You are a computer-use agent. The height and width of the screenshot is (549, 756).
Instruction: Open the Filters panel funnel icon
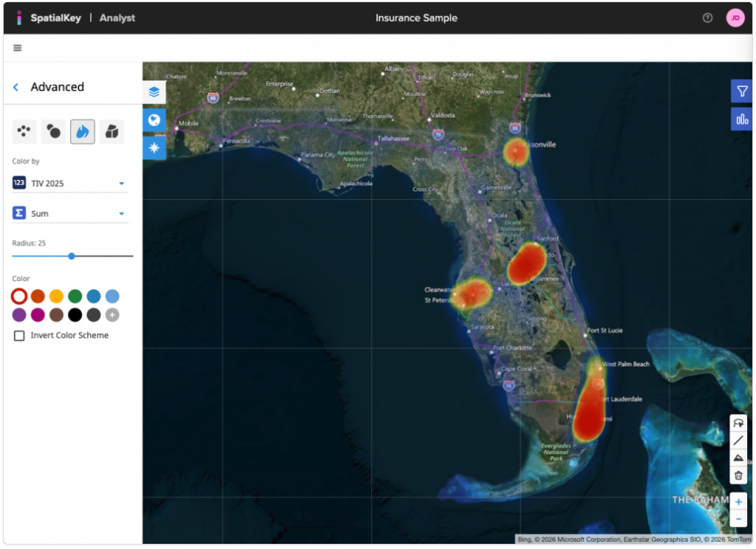pos(741,90)
